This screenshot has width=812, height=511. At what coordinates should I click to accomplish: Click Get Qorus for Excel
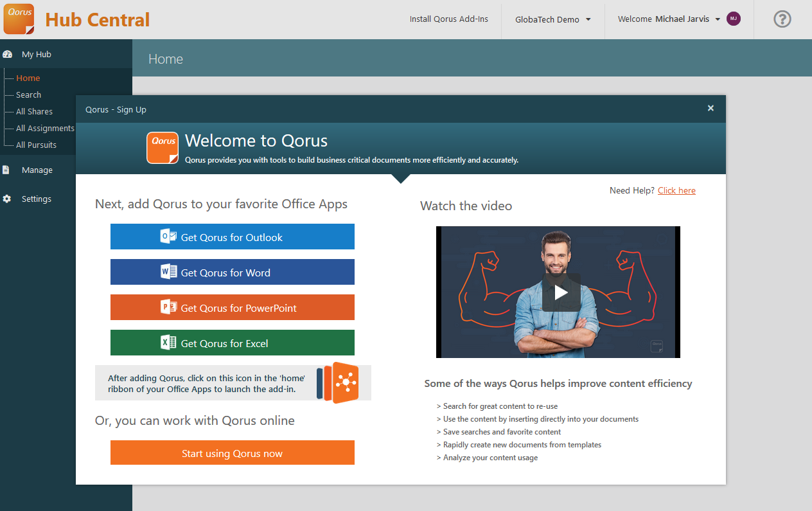[233, 343]
